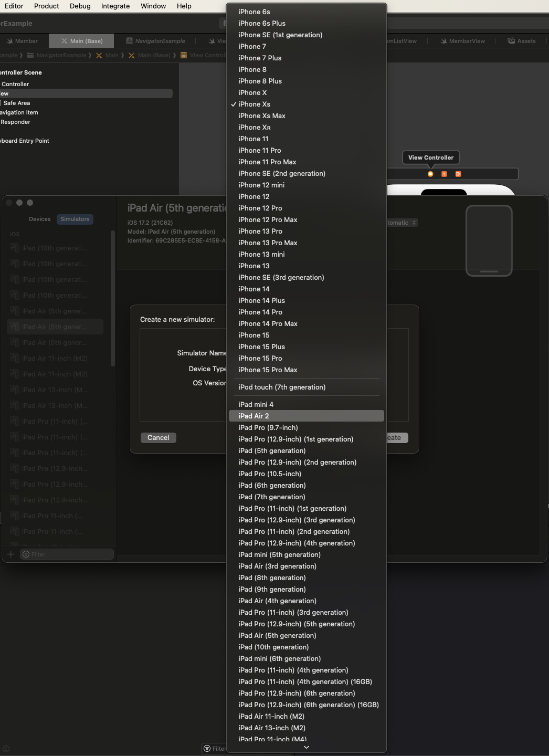Switch to the NavigatorExample tab
Viewport: 549px width, 756px height.
coord(155,41)
